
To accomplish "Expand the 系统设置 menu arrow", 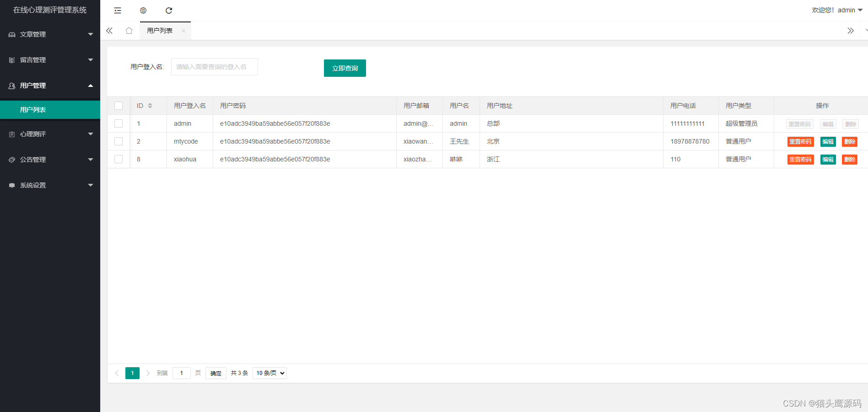I will 91,185.
